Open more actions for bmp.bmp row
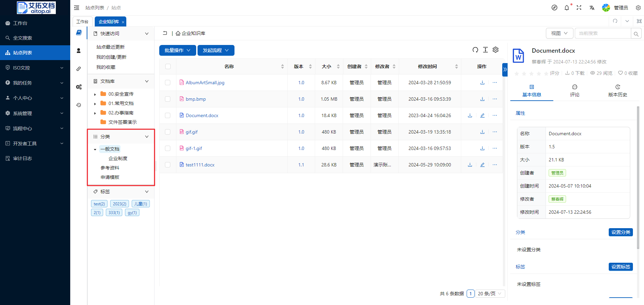The height and width of the screenshot is (305, 644). pyautogui.click(x=495, y=99)
